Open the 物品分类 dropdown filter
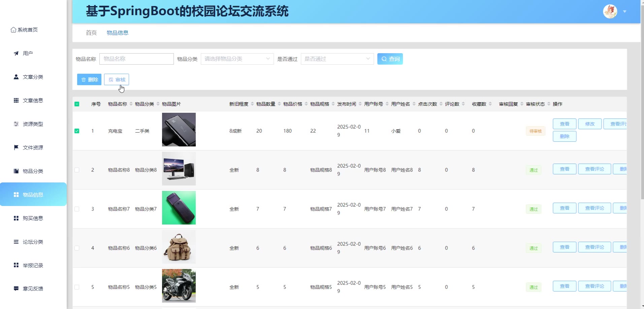 237,59
